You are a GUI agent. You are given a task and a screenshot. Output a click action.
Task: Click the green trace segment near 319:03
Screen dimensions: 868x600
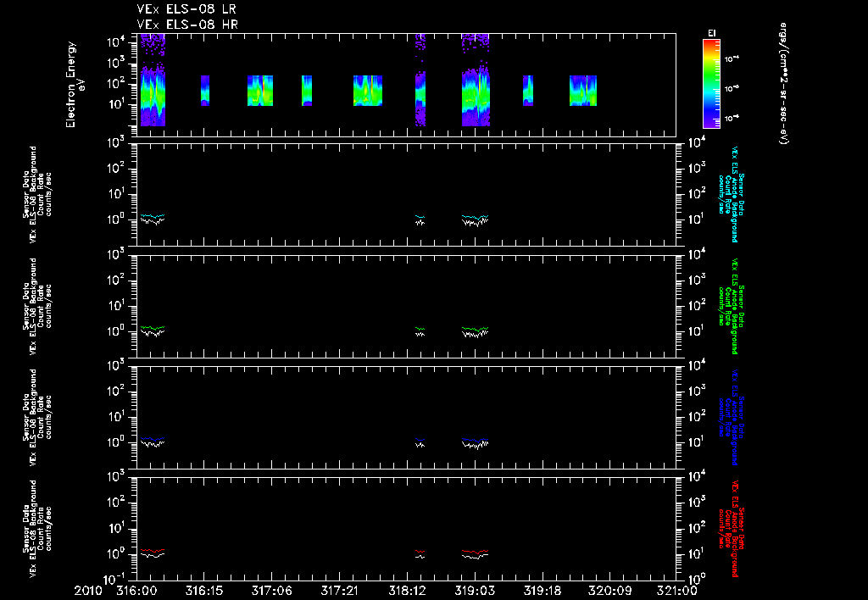[476, 329]
